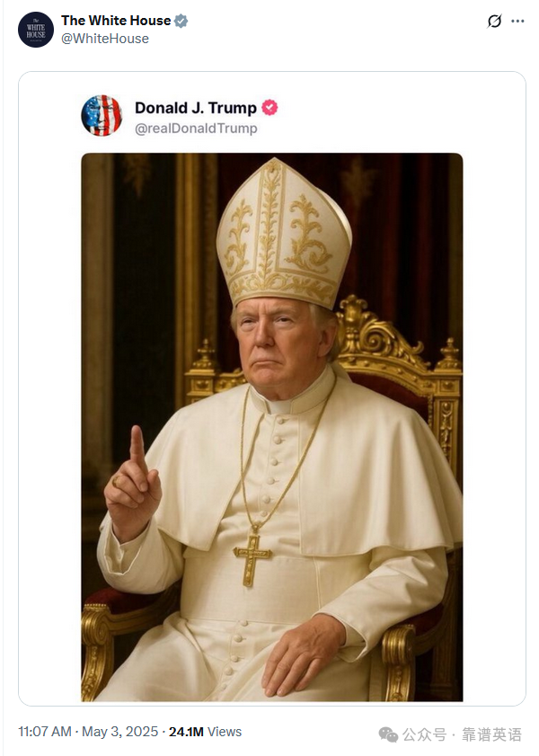Open the three-dot more options menu
539x756 pixels.
517,22
